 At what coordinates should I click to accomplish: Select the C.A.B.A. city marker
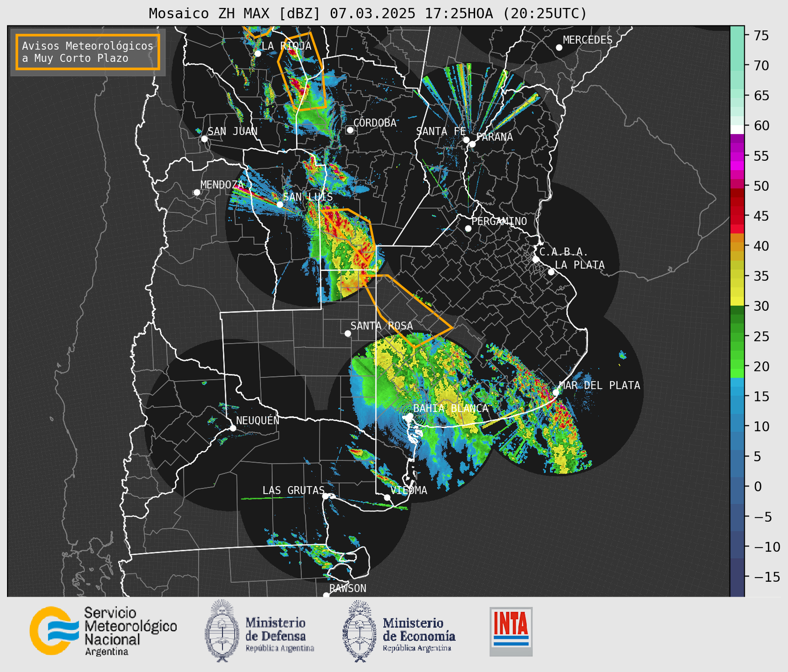(536, 259)
